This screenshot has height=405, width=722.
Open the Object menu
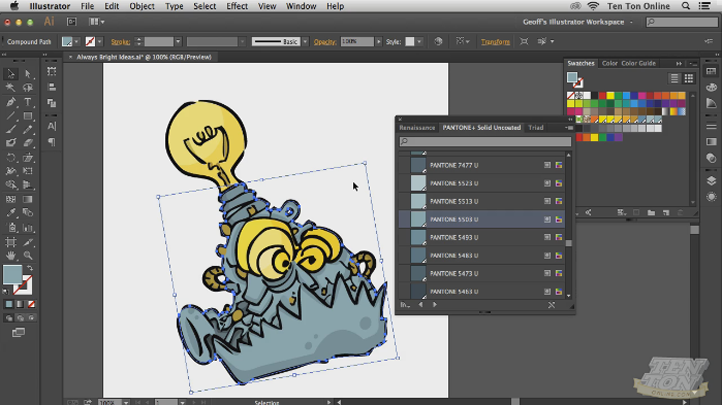[142, 6]
